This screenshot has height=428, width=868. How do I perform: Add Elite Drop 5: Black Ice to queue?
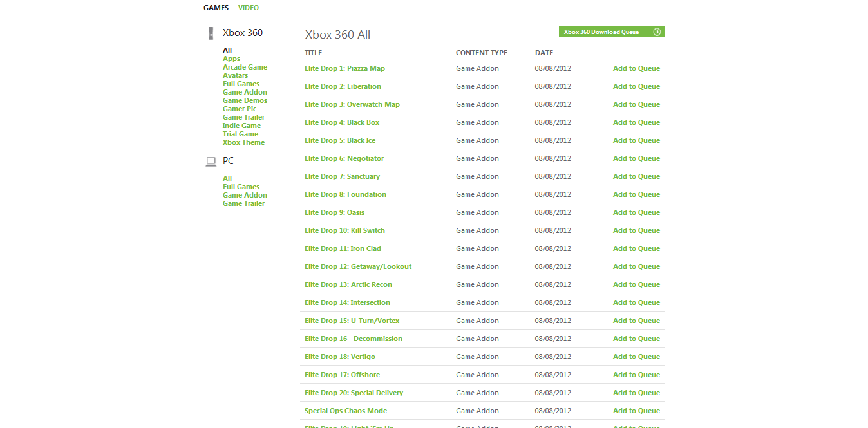[x=636, y=140]
